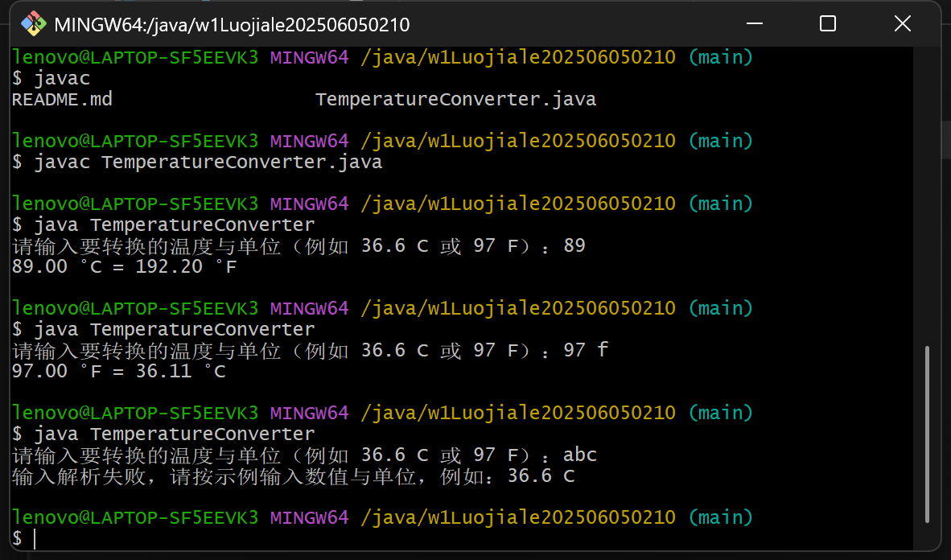Viewport: 951px width, 560px height.
Task: Click TemperatureConverter.java in the file listing
Action: click(x=455, y=100)
